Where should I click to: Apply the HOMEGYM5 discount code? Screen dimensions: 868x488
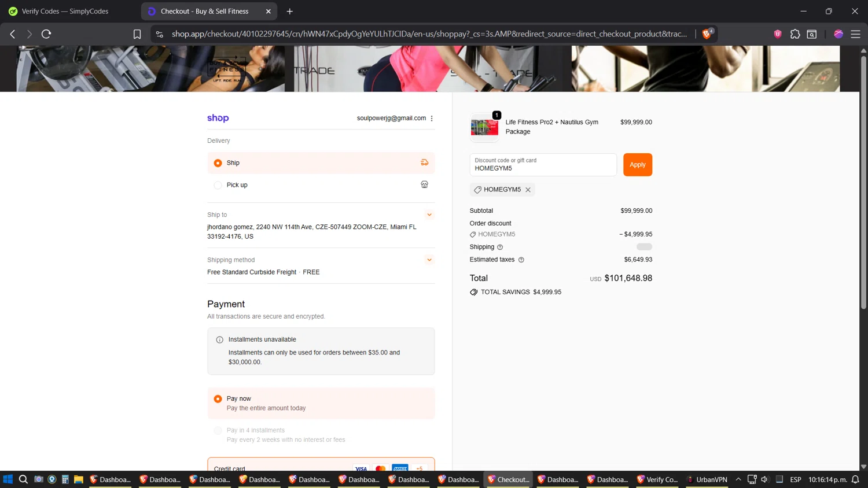pyautogui.click(x=638, y=165)
